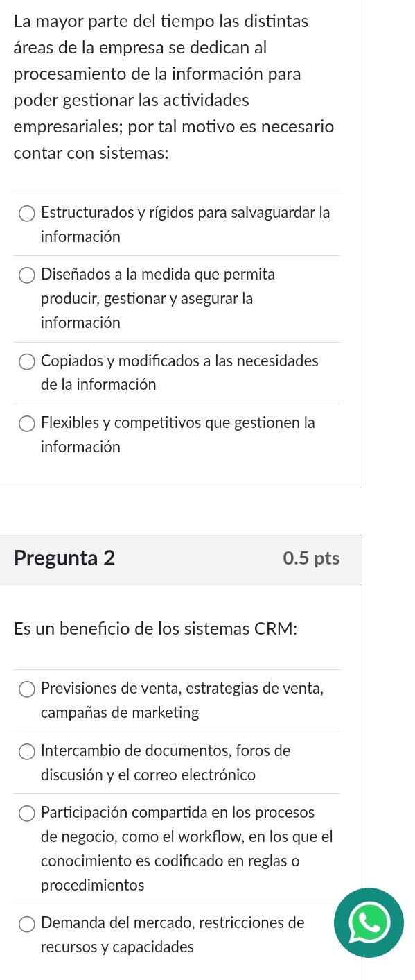Image resolution: width=415 pixels, height=980 pixels.
Task: Mark 'Demanda del mercado, restricciones de recursos'
Action: pyautogui.click(x=26, y=923)
